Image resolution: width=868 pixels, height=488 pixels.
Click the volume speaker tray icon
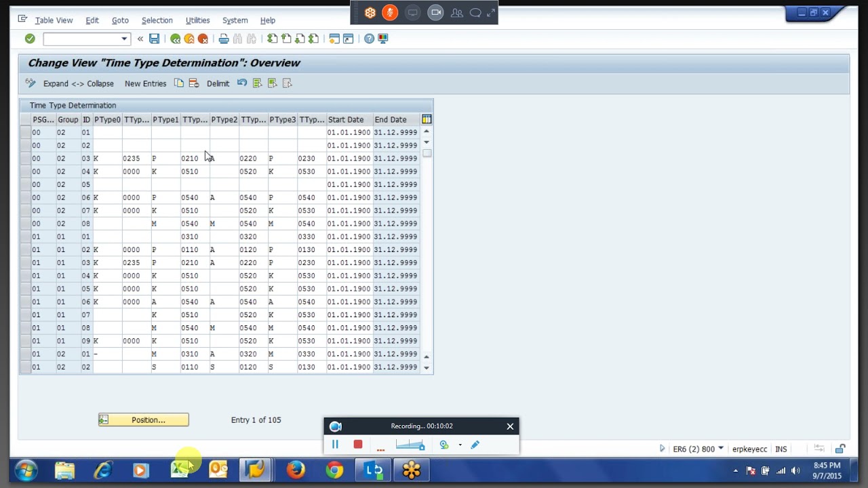tap(795, 470)
